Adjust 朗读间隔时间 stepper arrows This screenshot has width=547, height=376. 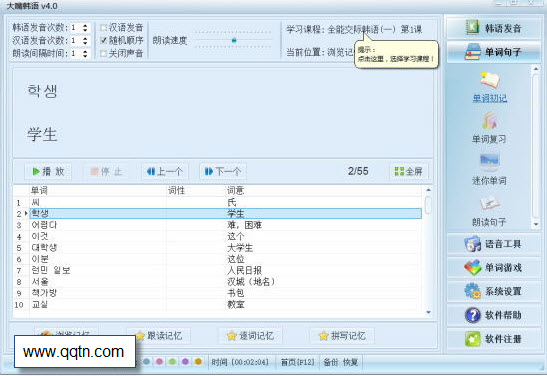tap(85, 53)
